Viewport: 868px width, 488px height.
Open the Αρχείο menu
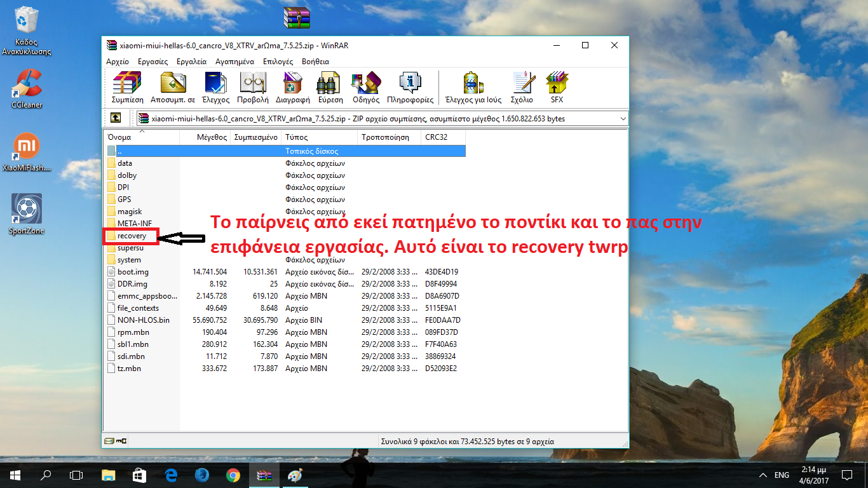(118, 62)
